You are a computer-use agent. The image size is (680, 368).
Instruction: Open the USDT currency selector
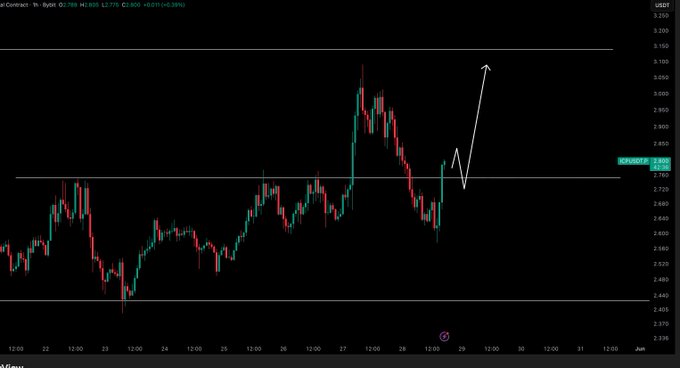click(662, 5)
